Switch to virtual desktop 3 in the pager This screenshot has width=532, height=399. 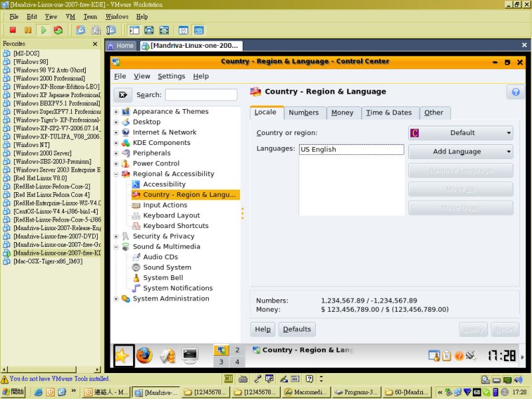pyautogui.click(x=221, y=362)
